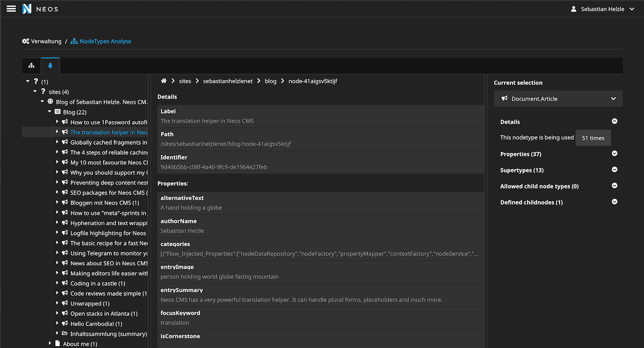Select the active tree analysis tab

click(50, 65)
